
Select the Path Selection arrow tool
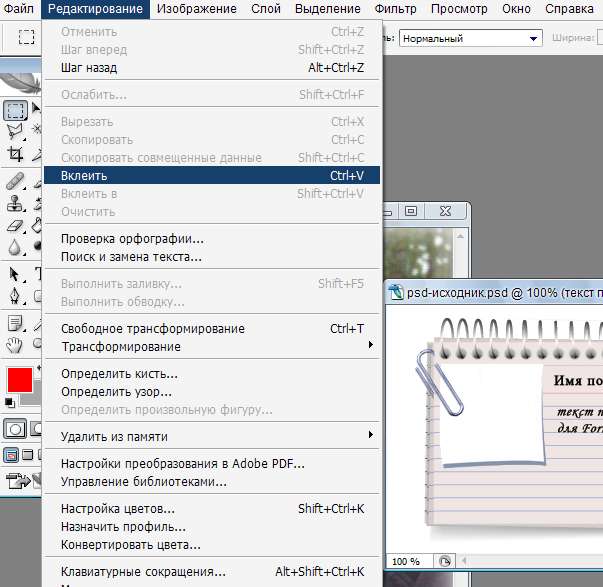click(15, 273)
